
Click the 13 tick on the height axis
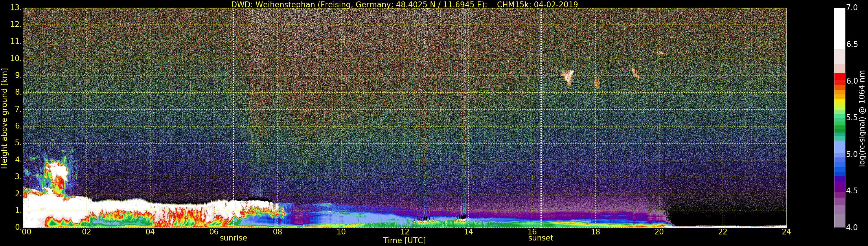pos(15,8)
